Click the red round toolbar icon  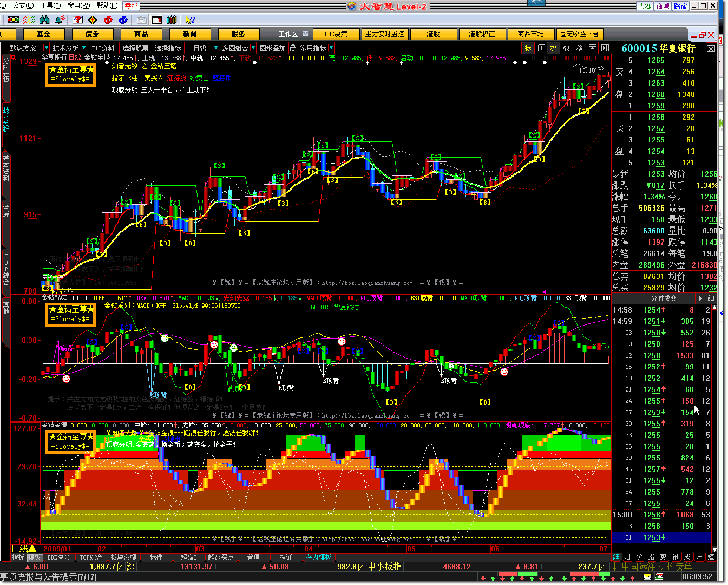108,20
